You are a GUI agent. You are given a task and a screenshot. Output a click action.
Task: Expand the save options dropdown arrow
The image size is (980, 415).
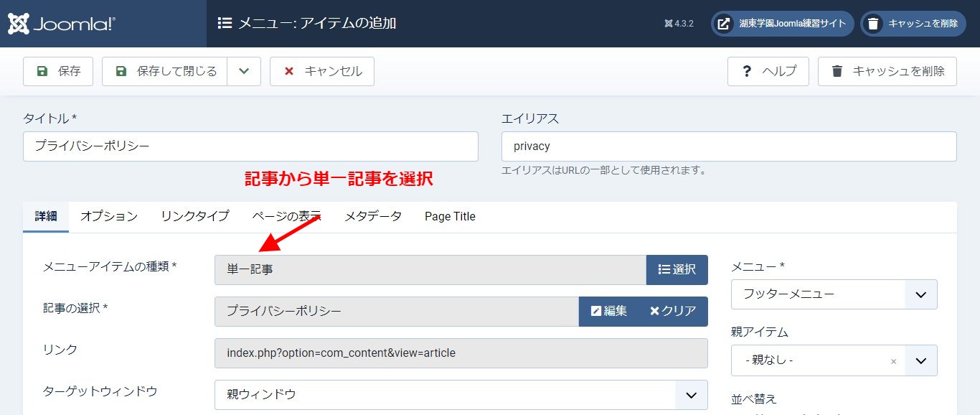point(244,71)
